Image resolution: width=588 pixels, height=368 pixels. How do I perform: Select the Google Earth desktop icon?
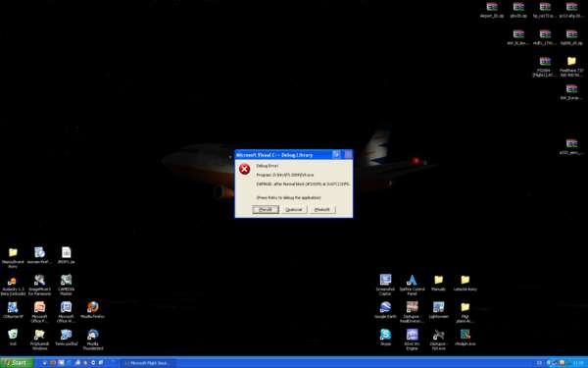[x=385, y=310]
